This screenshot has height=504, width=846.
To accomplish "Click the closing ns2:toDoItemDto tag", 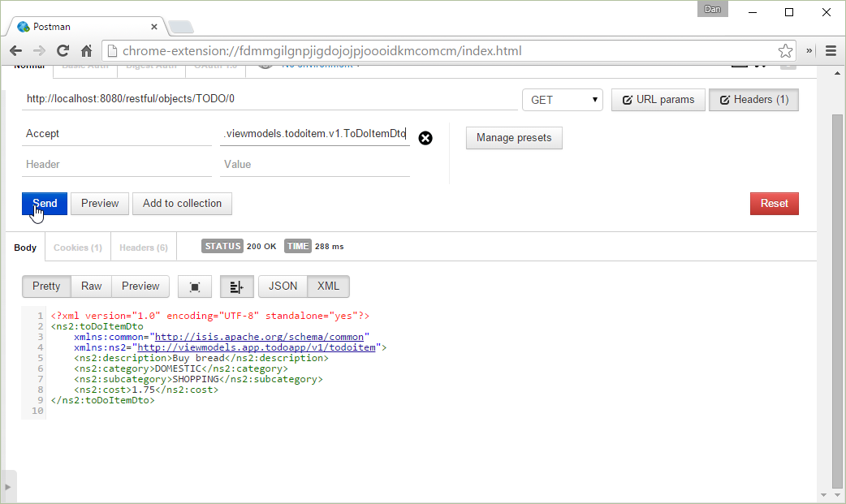I will pos(102,400).
